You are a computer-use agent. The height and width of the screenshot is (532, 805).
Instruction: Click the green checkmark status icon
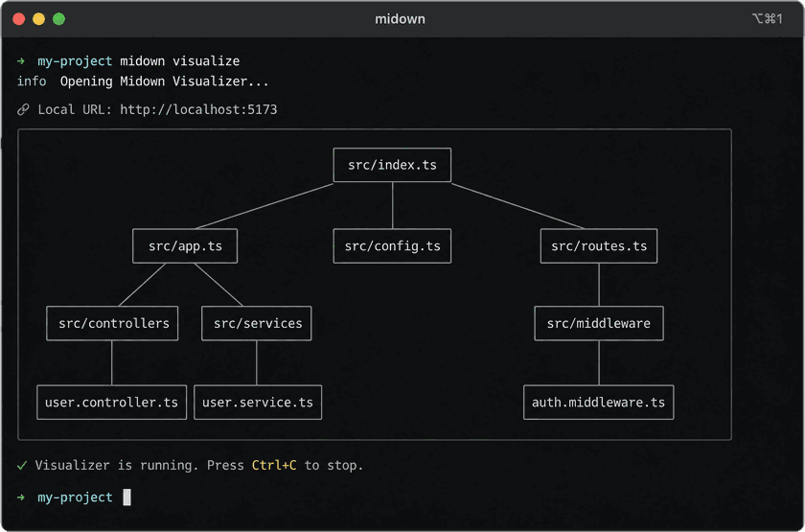tap(22, 465)
